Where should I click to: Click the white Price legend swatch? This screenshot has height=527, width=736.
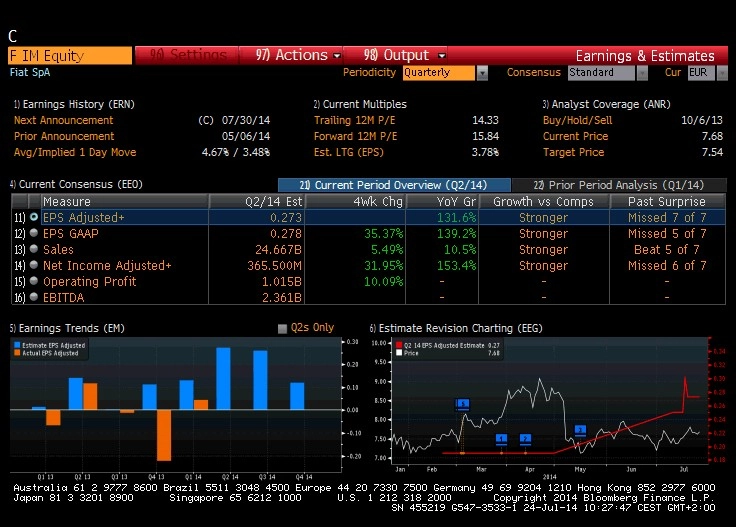click(x=399, y=353)
